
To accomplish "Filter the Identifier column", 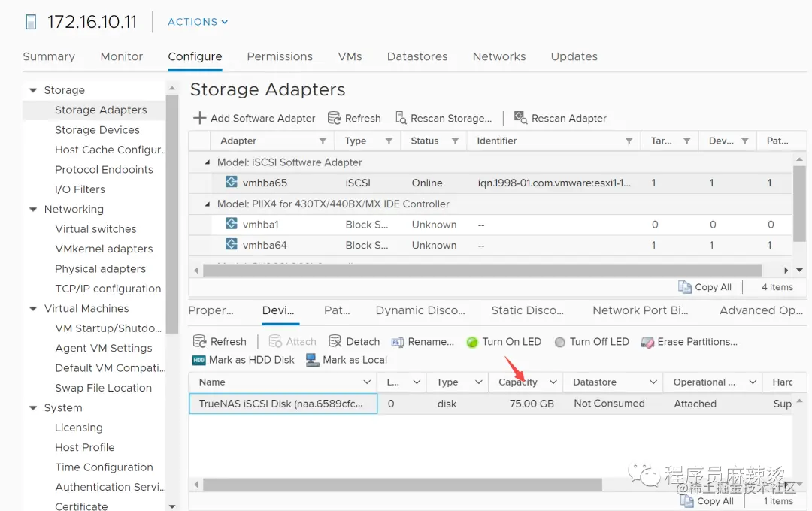I will click(629, 141).
